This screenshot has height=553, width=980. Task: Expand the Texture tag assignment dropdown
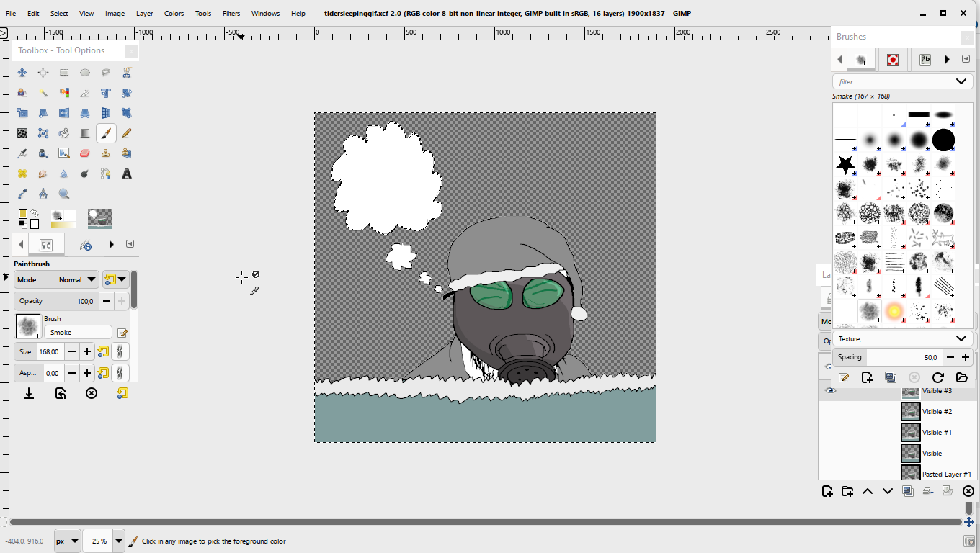[x=960, y=338]
